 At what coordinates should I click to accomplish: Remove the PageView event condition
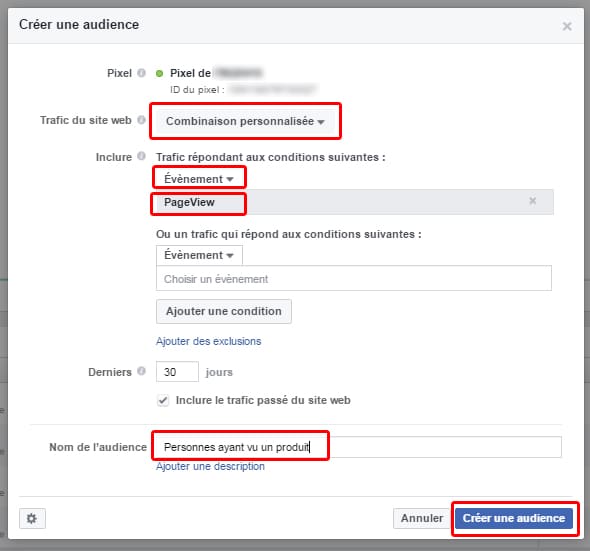[x=532, y=201]
